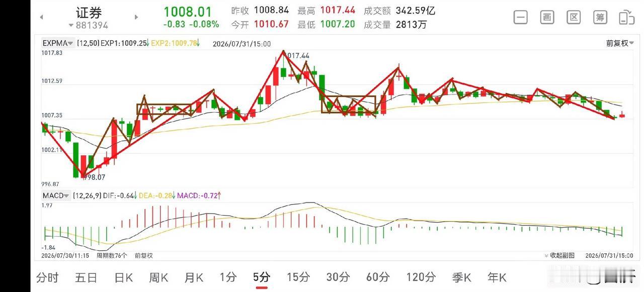Switch to 周K tab
Viewport: 644px width, 292px height.
pyautogui.click(x=158, y=277)
